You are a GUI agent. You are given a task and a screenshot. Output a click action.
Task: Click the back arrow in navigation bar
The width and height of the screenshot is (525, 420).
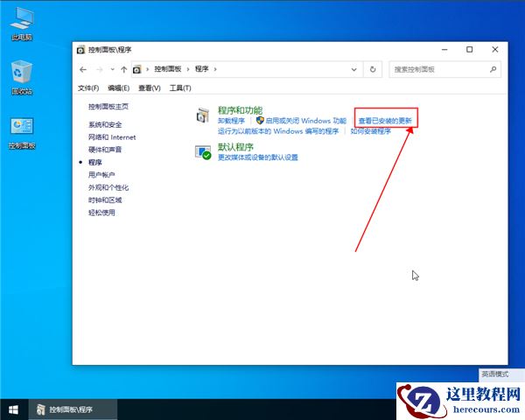(83, 69)
